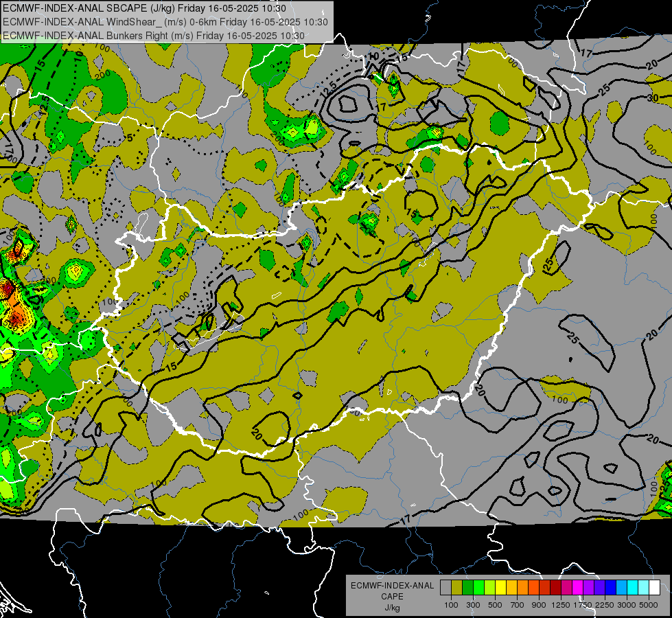Select the gray legend swatch below 100
Viewport: 672px width, 618px height.
tap(445, 587)
